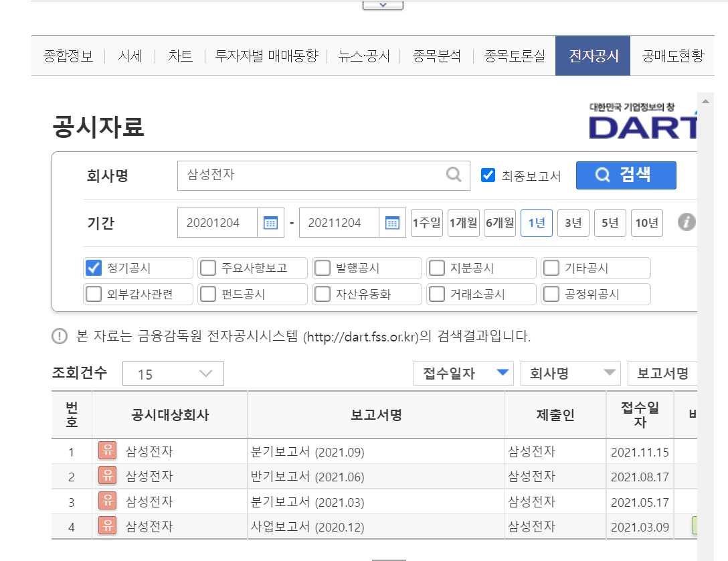This screenshot has width=728, height=561.
Task: Click the date 2021.11.15 cell
Action: 640,452
